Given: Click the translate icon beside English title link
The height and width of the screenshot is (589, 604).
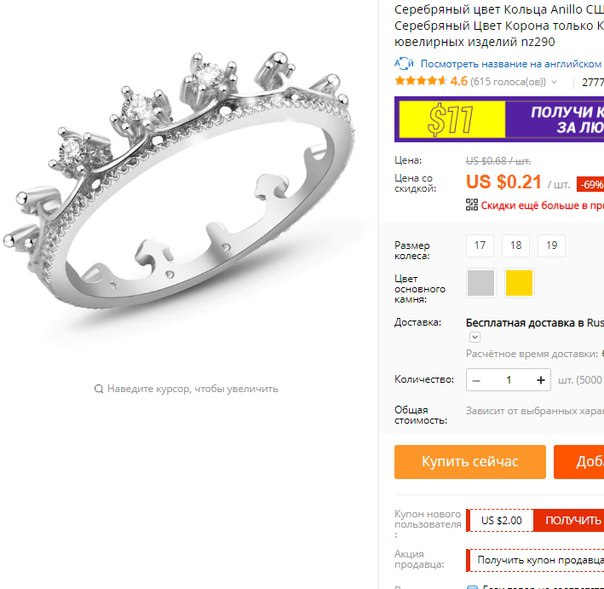Looking at the screenshot, I should [404, 63].
